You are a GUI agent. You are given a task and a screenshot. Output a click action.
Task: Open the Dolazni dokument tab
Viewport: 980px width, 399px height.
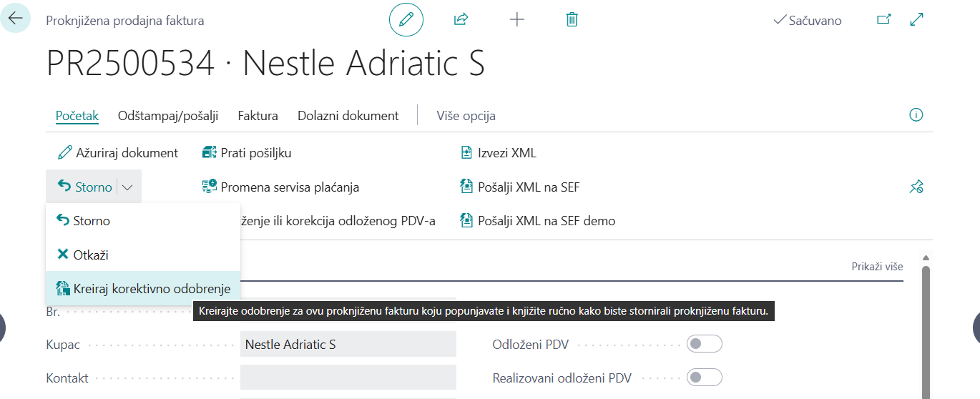348,116
